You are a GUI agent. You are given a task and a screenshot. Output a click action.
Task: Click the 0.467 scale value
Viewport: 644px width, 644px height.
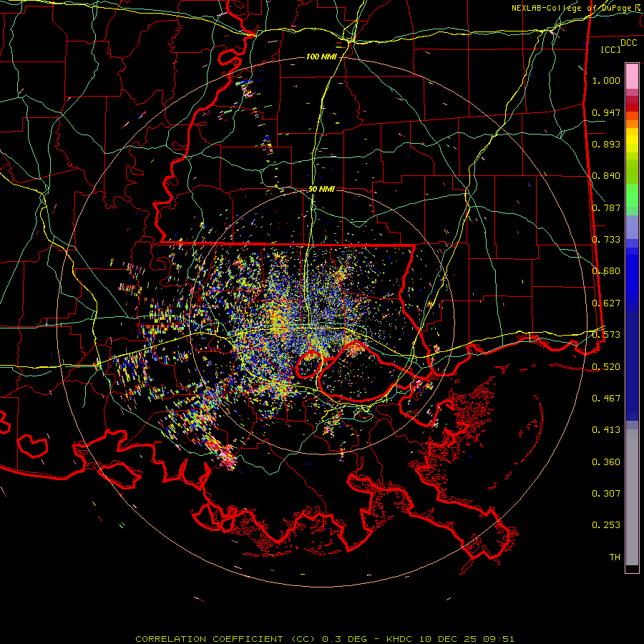click(x=606, y=399)
